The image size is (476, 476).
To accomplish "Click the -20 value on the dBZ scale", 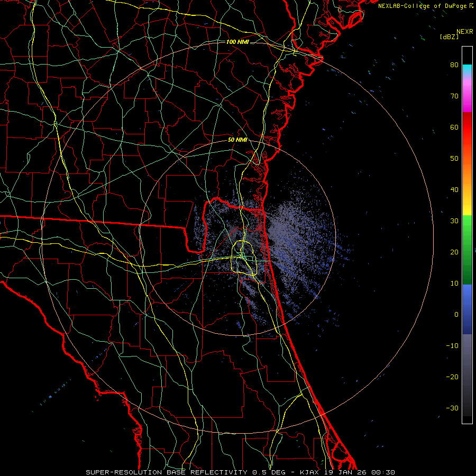I will (x=452, y=377).
